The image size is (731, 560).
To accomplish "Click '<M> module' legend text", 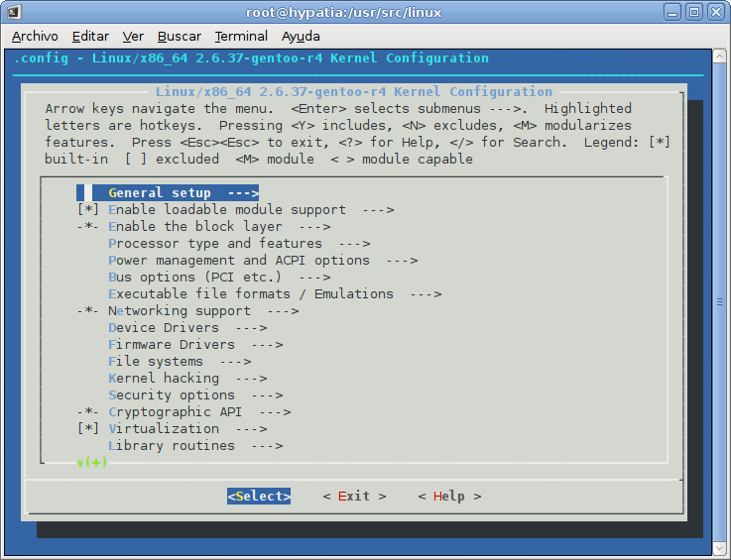I will tap(275, 159).
